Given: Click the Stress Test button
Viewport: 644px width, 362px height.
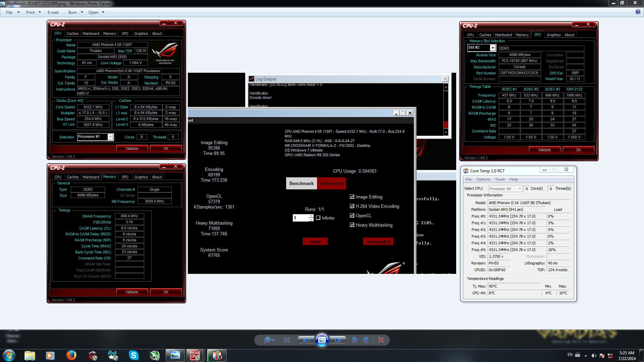Looking at the screenshot, I should point(331,183).
